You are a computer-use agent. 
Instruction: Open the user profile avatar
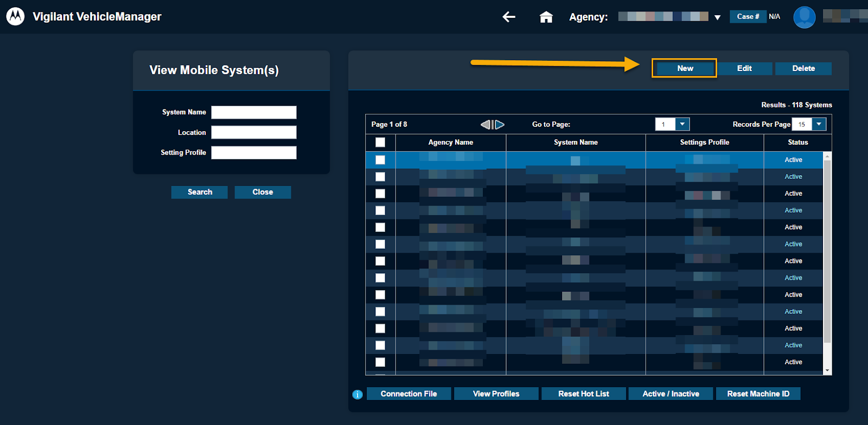[x=805, y=17]
